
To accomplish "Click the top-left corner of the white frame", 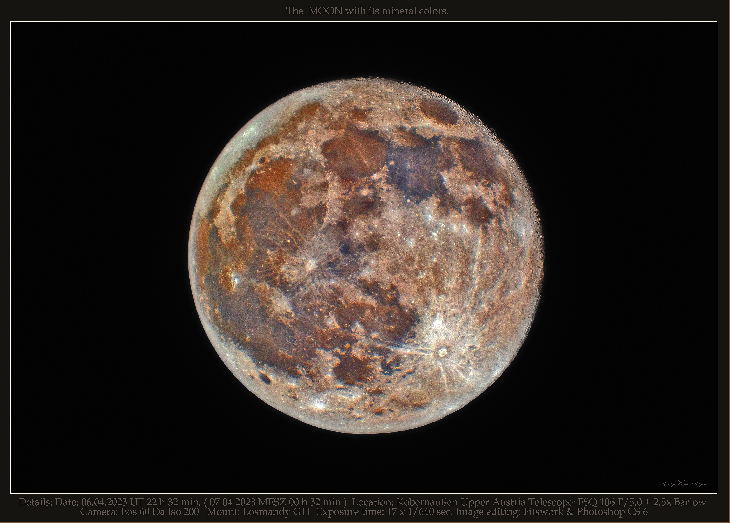I will [11, 22].
